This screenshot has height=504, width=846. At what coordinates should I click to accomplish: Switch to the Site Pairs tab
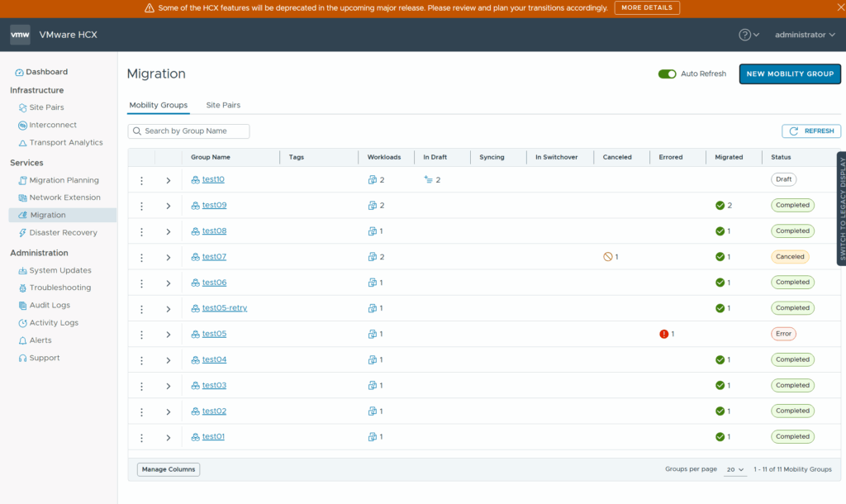[x=223, y=106]
